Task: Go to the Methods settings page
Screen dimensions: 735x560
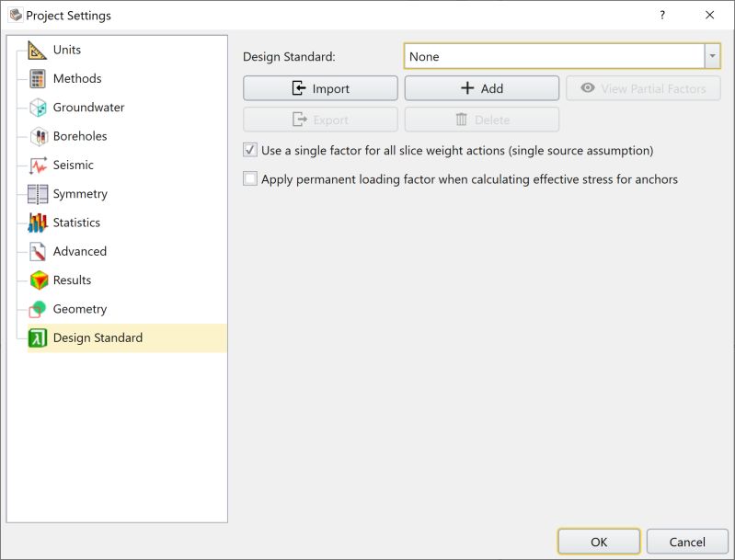Action: (x=77, y=78)
